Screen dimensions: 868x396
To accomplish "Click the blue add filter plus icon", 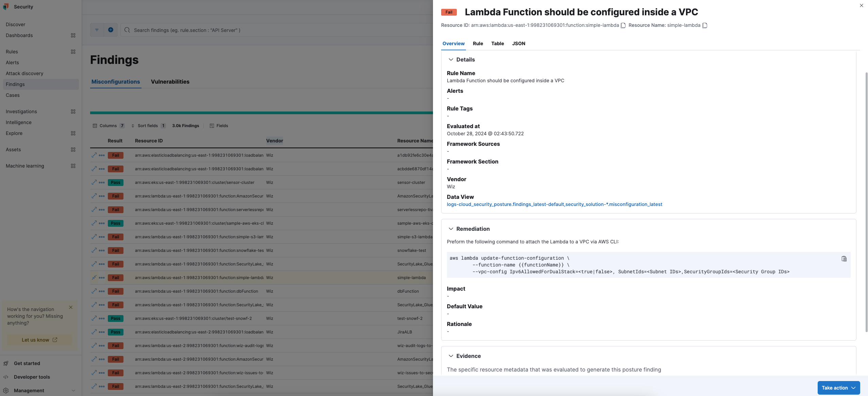I will click(x=110, y=30).
